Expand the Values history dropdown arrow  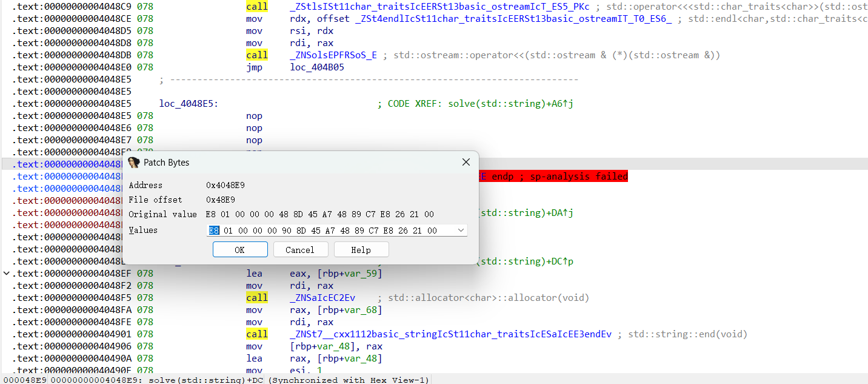[x=461, y=231]
